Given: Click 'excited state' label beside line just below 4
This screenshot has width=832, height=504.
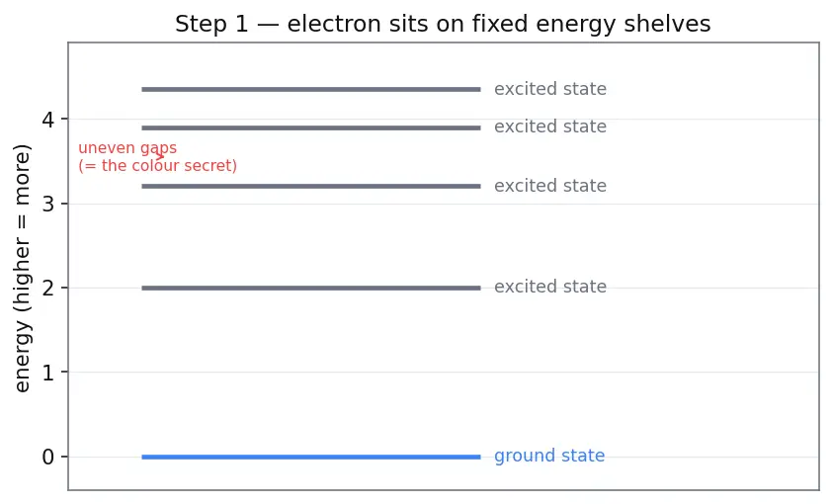Looking at the screenshot, I should point(550,126).
